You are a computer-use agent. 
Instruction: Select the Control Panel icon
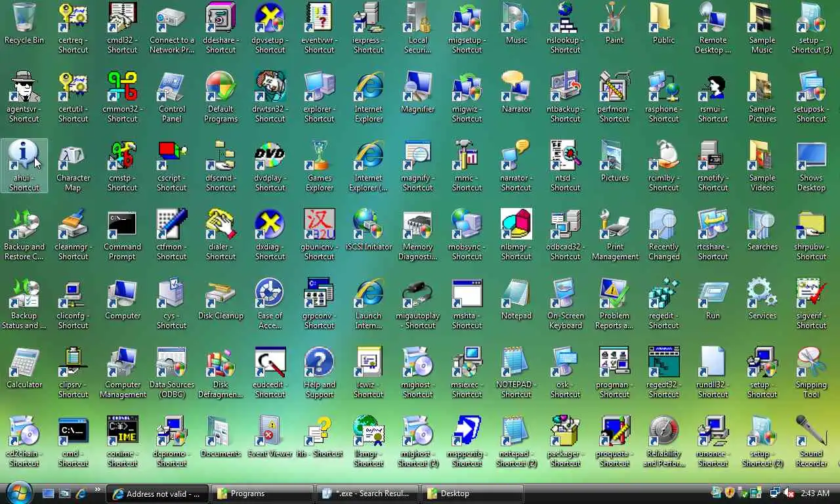[x=172, y=97]
